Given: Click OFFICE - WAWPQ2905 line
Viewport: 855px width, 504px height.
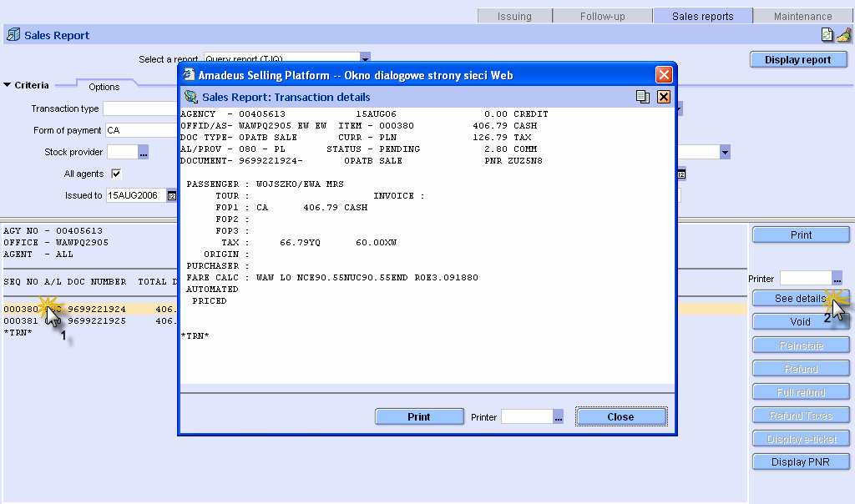Looking at the screenshot, I should (x=56, y=243).
